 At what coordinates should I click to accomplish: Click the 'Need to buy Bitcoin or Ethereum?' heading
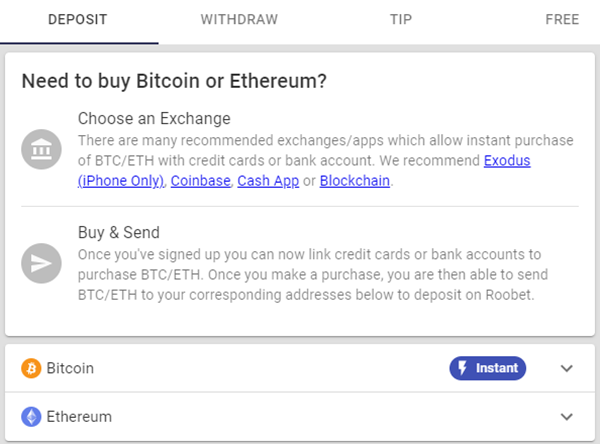pyautogui.click(x=174, y=81)
